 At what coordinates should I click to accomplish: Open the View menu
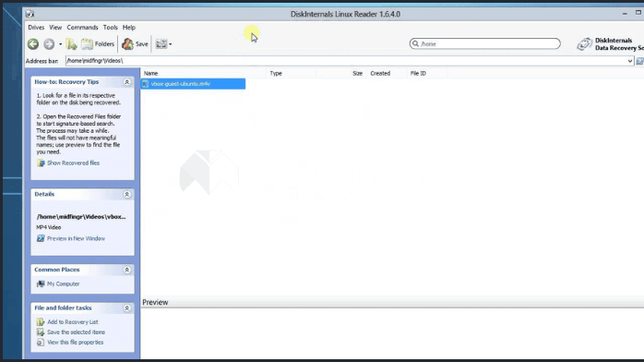click(x=55, y=28)
